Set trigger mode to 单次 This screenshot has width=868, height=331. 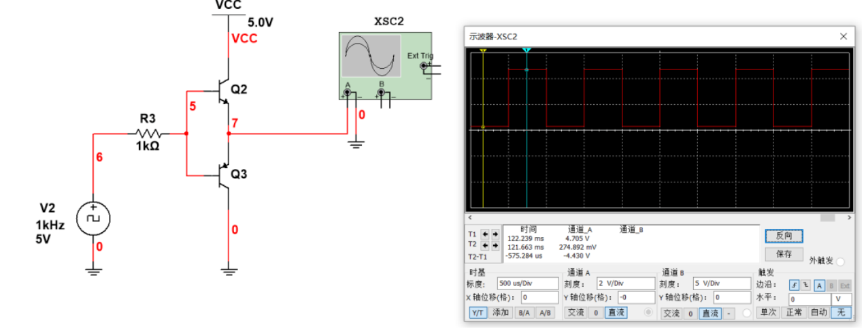pos(768,313)
